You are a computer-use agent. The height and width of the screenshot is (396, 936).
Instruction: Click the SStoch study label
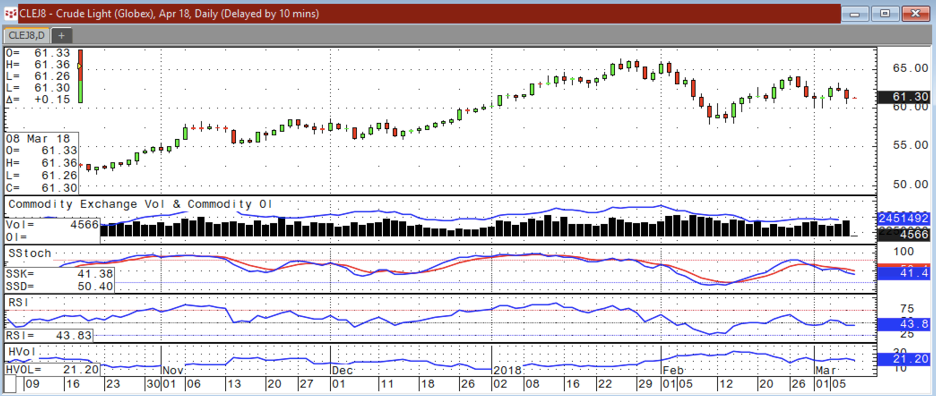pos(29,253)
